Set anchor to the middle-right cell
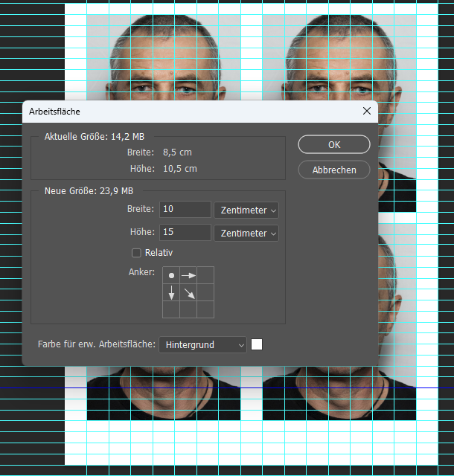 205,292
